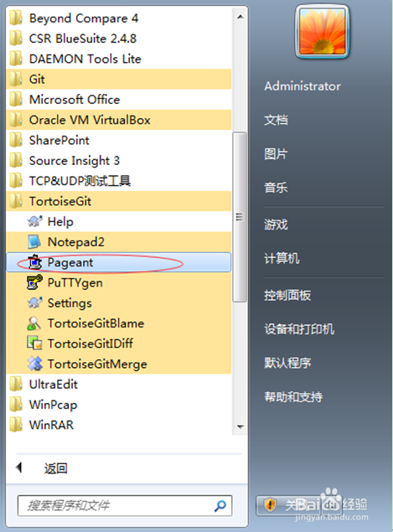Collapse the TortoiseGit folder

click(118, 201)
